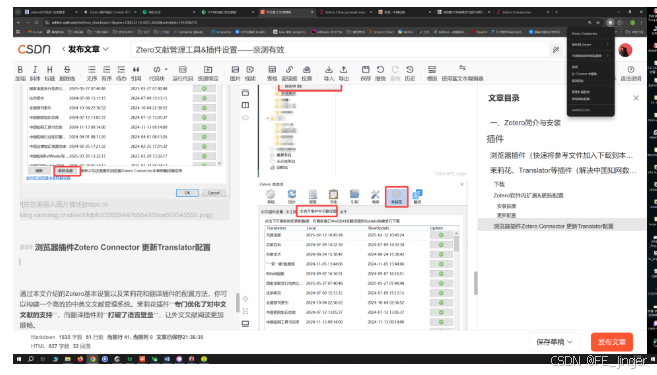Undo with the 撤销 icon
The image size is (657, 375).
(x=380, y=73)
